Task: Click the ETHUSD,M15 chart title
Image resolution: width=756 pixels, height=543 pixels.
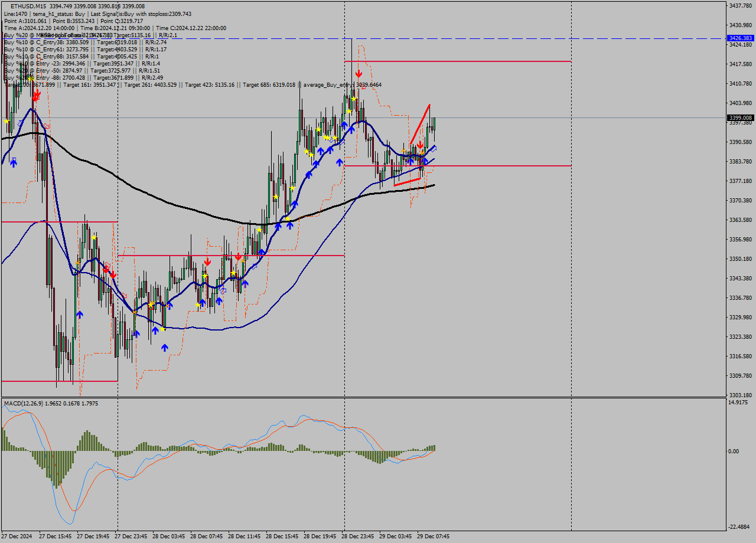Action: pyautogui.click(x=28, y=6)
